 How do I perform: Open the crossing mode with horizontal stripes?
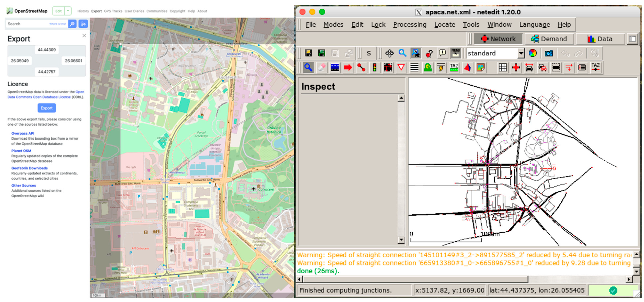[414, 67]
